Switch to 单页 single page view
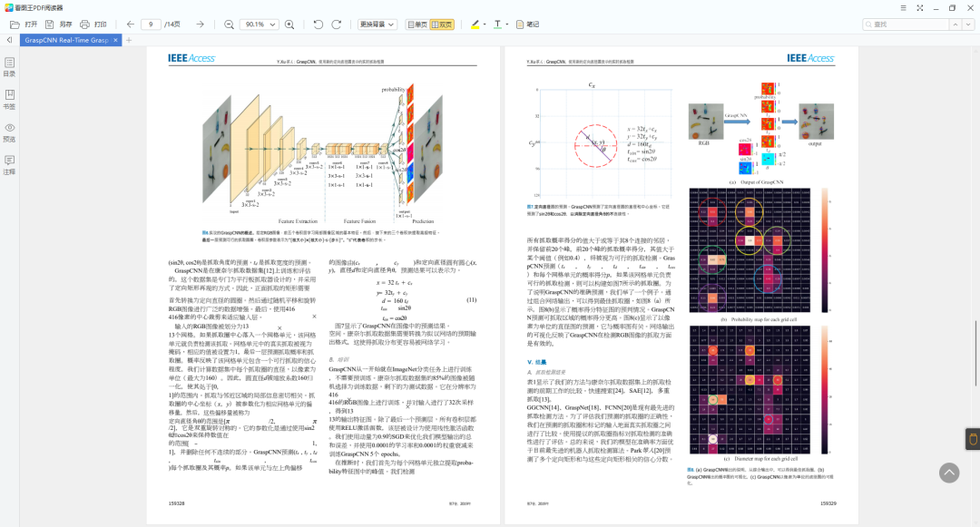 pos(416,24)
